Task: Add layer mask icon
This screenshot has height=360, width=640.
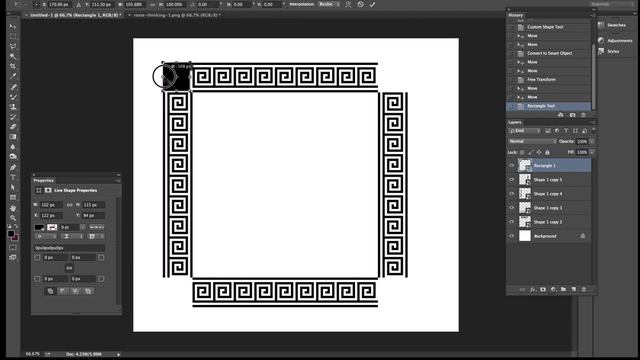Action: 543,289
